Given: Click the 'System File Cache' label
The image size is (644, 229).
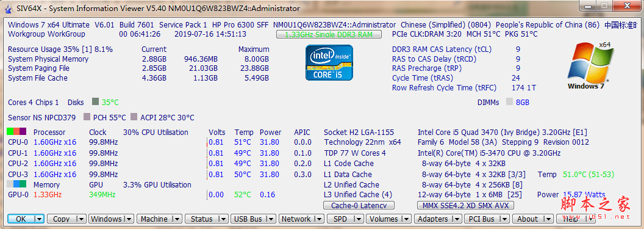Looking at the screenshot, I should click(38, 78).
